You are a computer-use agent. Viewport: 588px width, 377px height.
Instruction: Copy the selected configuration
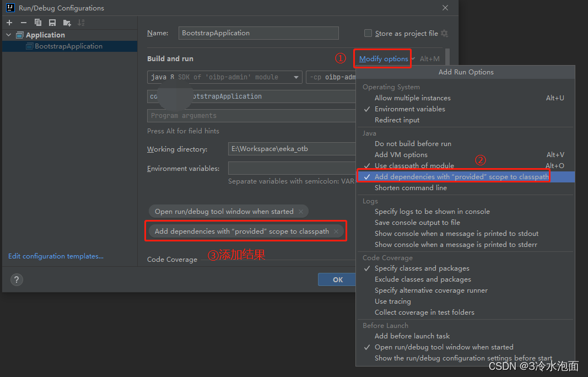(38, 23)
